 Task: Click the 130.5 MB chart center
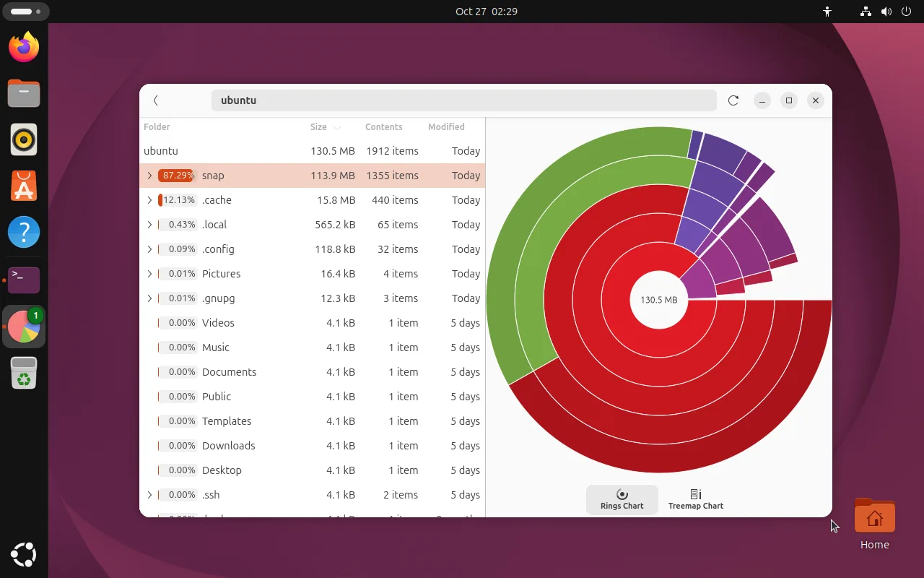tap(658, 300)
